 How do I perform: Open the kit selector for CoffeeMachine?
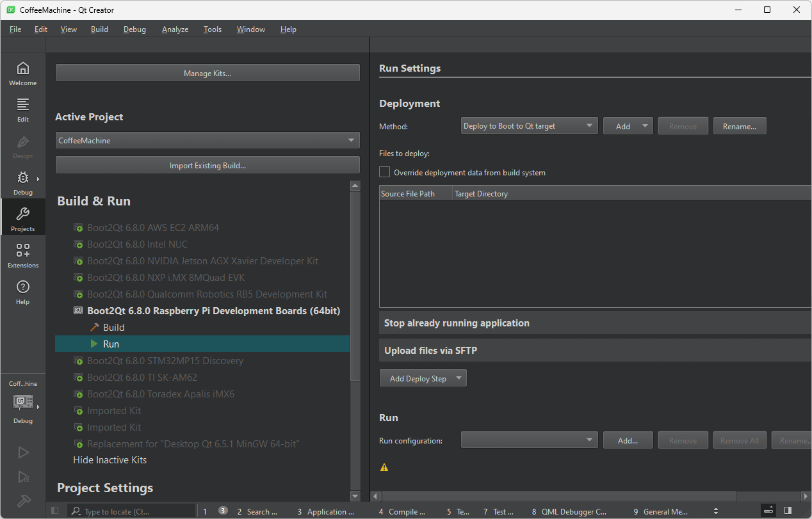coord(23,402)
